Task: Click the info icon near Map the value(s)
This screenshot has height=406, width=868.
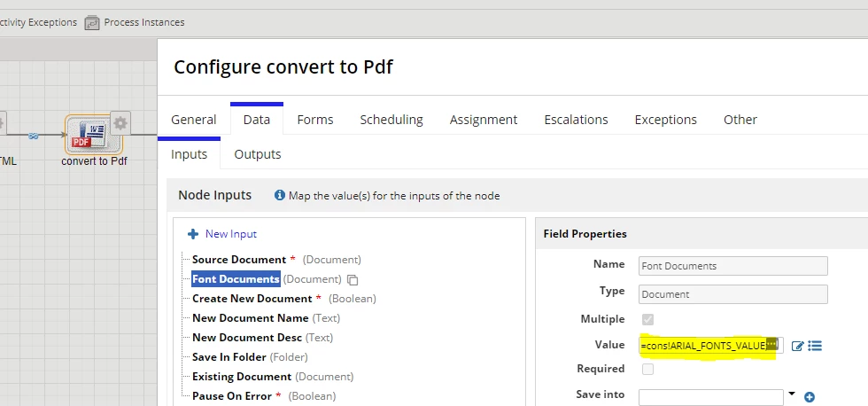Action: click(x=280, y=196)
